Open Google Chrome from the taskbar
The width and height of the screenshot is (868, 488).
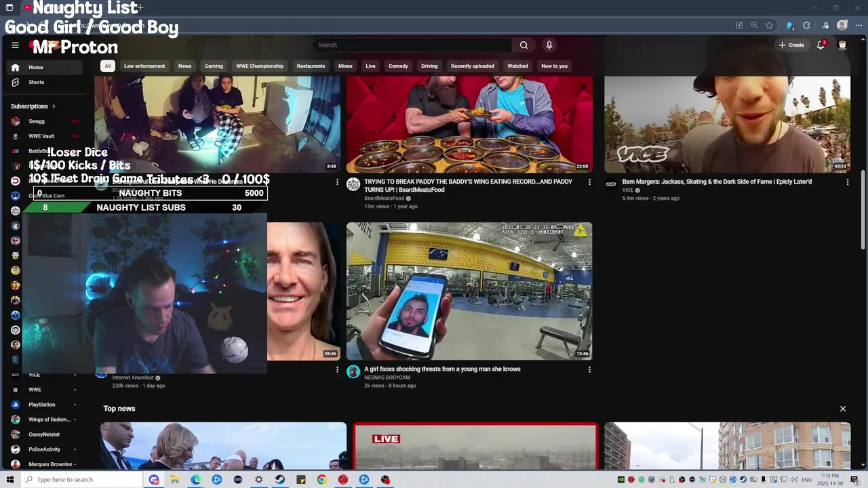pyautogui.click(x=321, y=480)
